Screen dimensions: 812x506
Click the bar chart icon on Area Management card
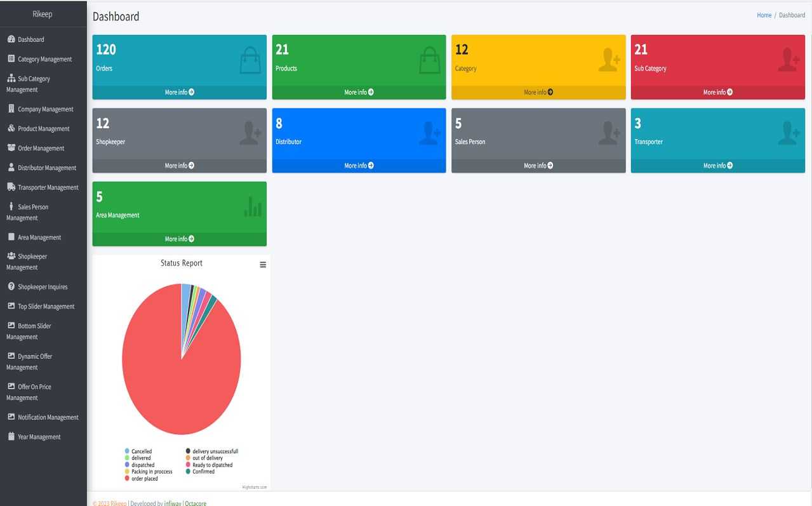251,206
